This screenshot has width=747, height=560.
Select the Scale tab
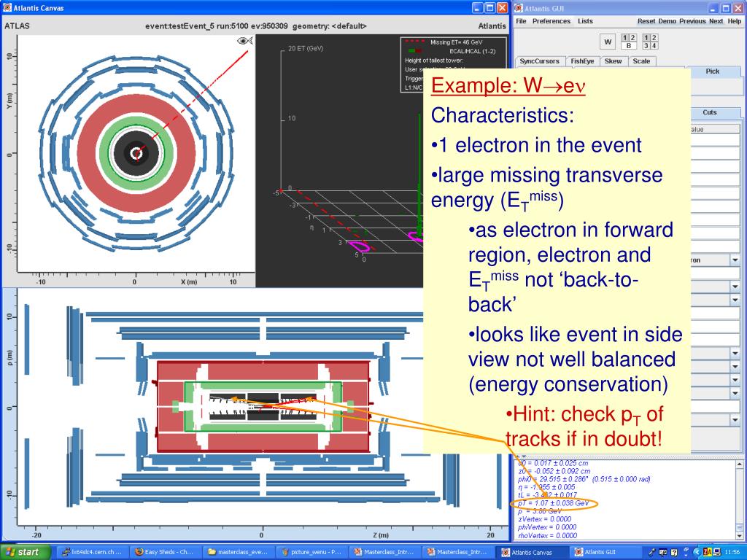coord(641,61)
